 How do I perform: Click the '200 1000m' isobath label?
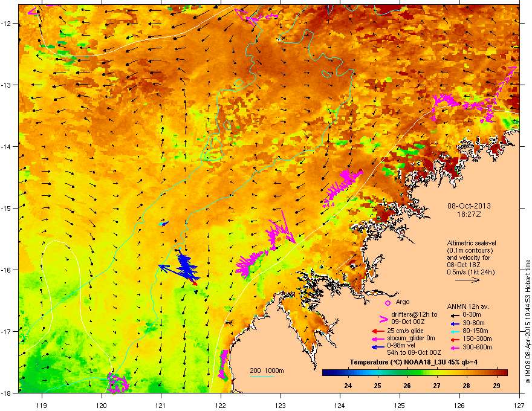pyautogui.click(x=267, y=371)
